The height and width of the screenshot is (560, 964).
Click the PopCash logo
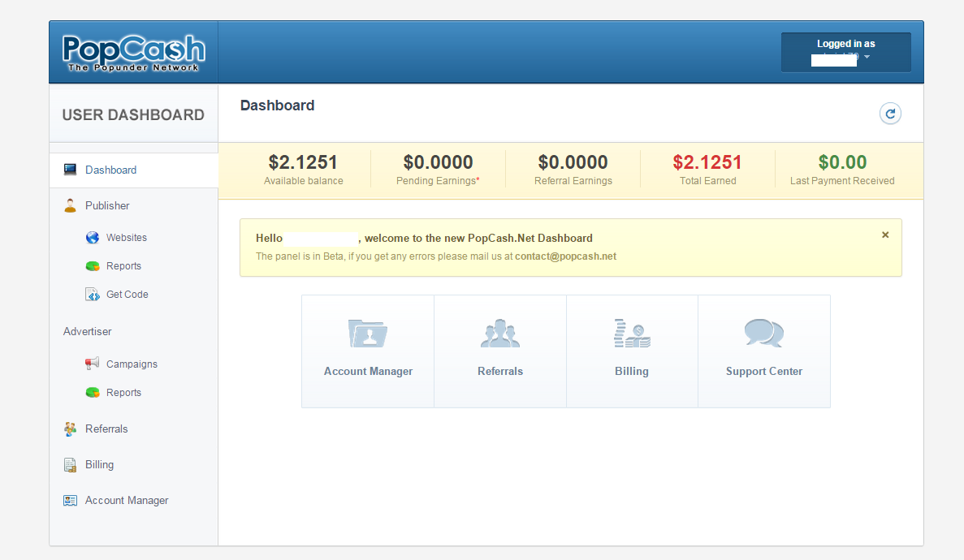(x=133, y=53)
